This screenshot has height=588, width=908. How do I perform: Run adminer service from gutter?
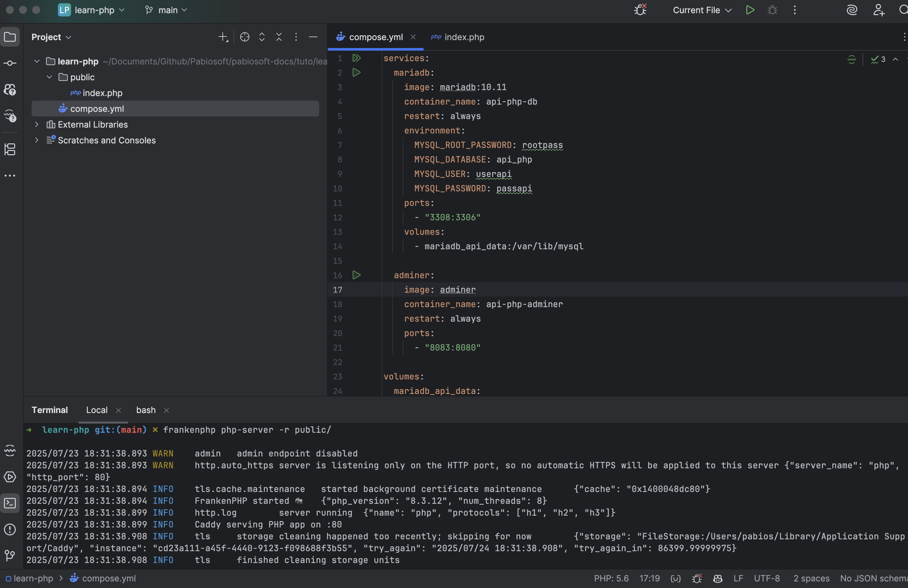[356, 275]
